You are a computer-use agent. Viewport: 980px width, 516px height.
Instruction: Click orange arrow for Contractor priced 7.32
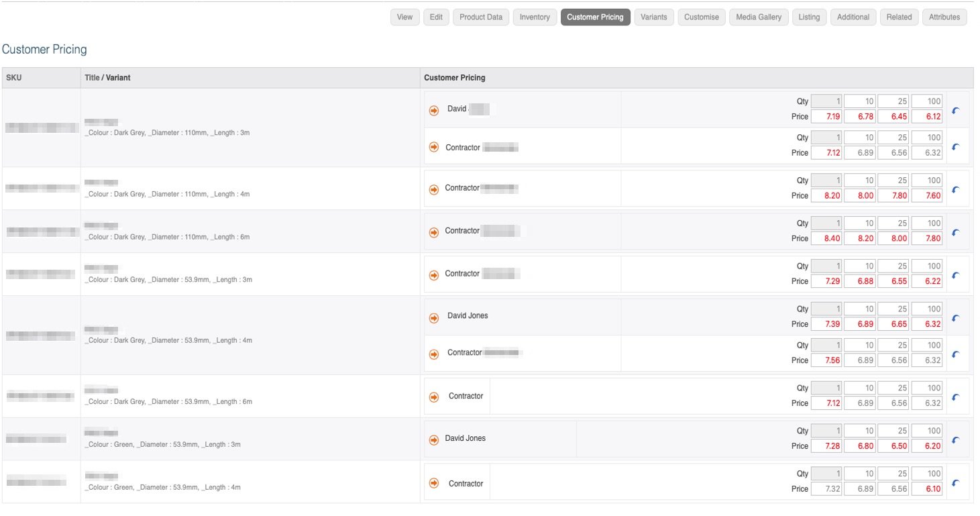[434, 482]
